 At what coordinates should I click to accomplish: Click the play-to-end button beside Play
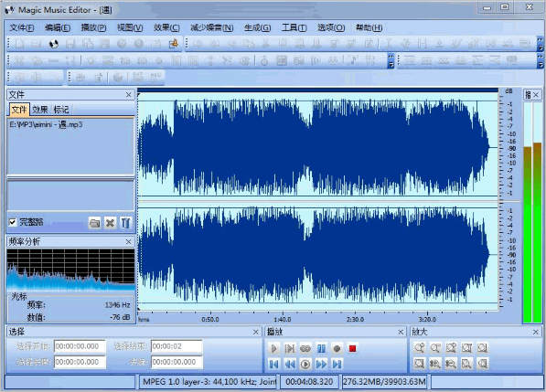click(289, 348)
